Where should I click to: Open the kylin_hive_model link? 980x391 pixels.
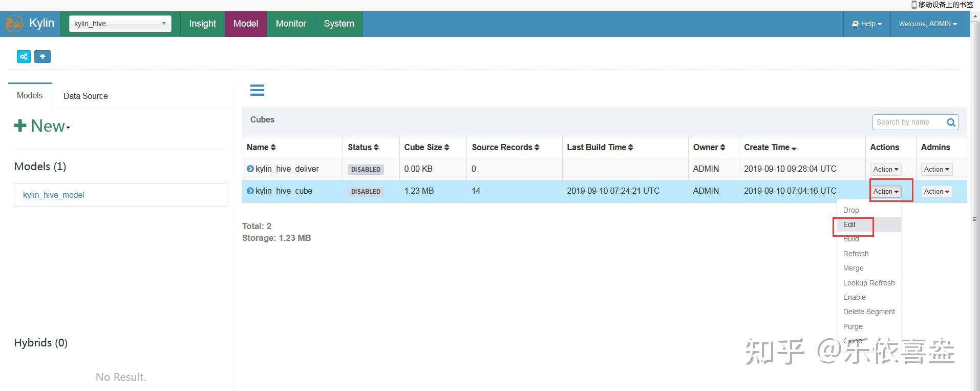[x=54, y=195]
